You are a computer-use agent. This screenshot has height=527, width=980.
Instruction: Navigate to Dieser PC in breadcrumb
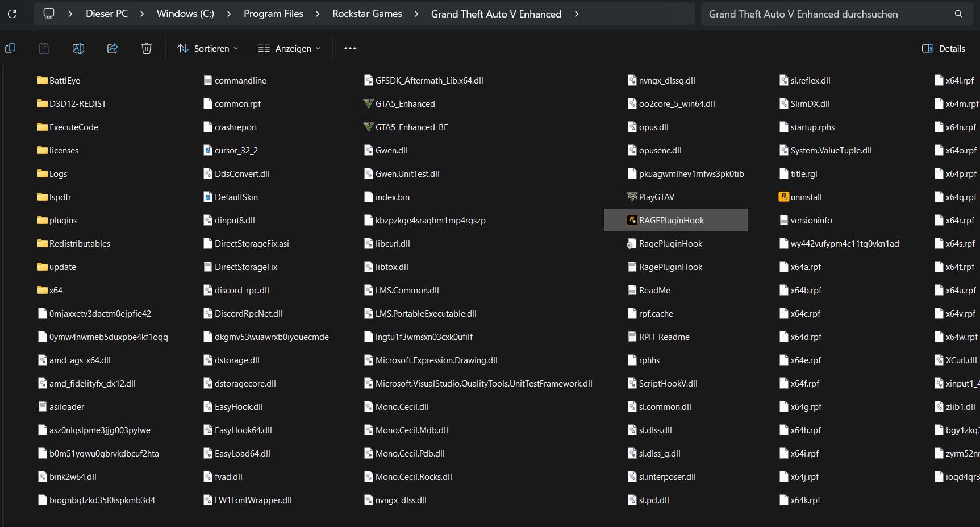point(107,14)
